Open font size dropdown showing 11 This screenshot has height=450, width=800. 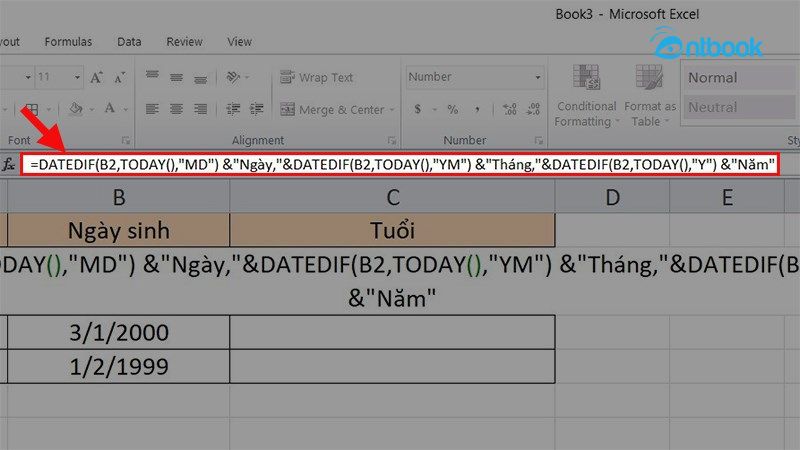point(77,78)
